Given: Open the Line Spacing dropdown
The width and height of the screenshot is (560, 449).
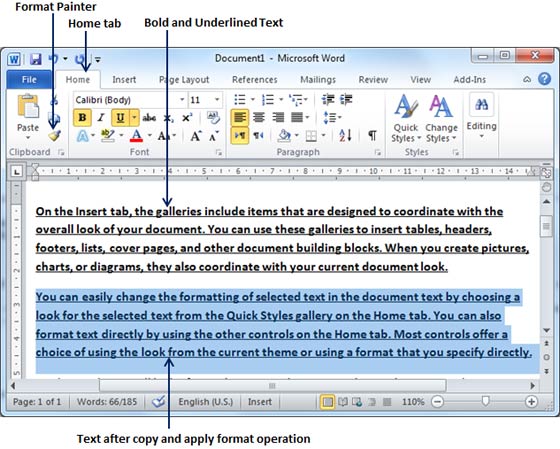Looking at the screenshot, I should coord(332,117).
